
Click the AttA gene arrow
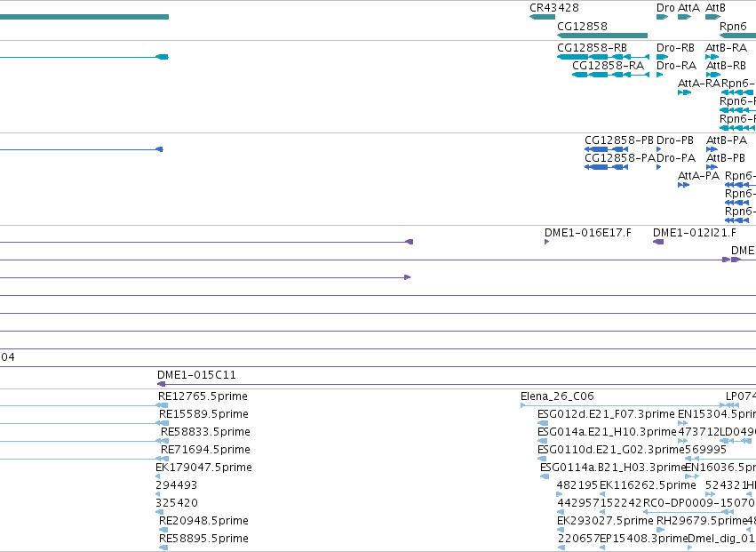pos(684,17)
